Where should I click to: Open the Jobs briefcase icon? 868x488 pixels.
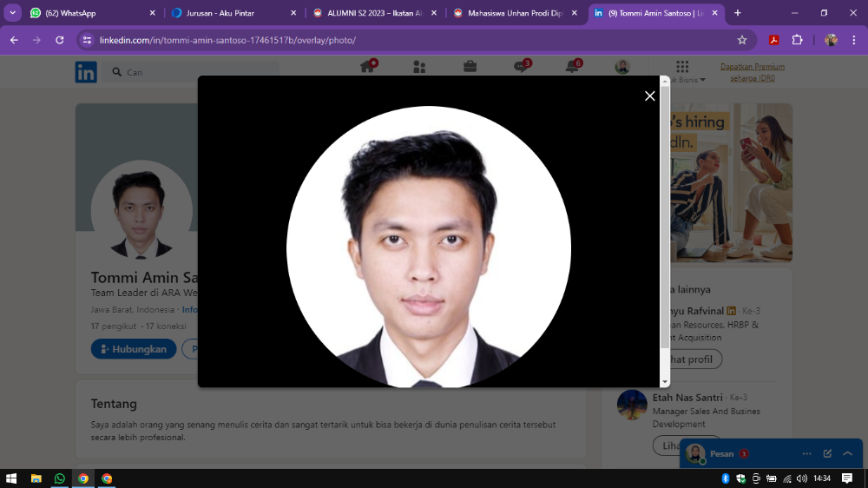pyautogui.click(x=470, y=68)
